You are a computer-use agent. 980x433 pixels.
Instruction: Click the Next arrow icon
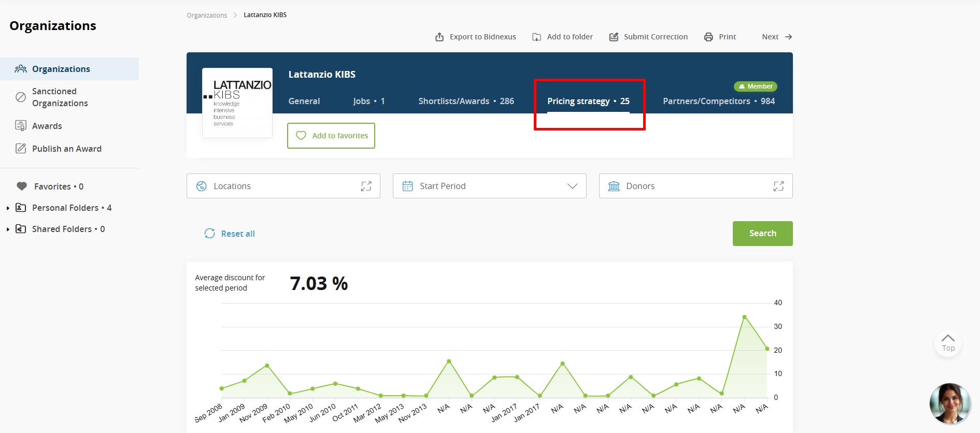(788, 37)
